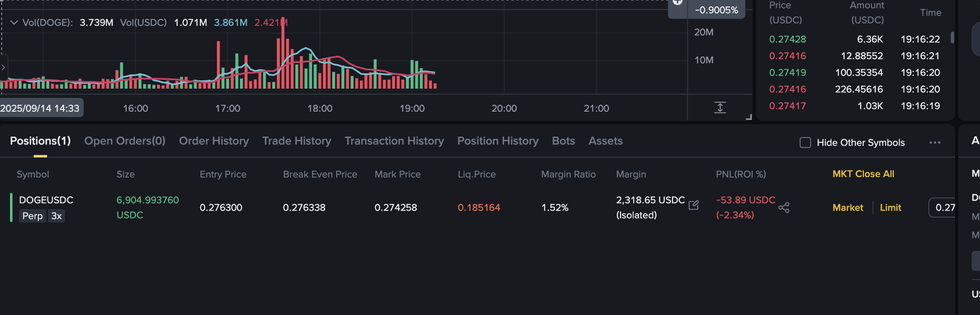Open the Open Orders(0) tab

[125, 141]
